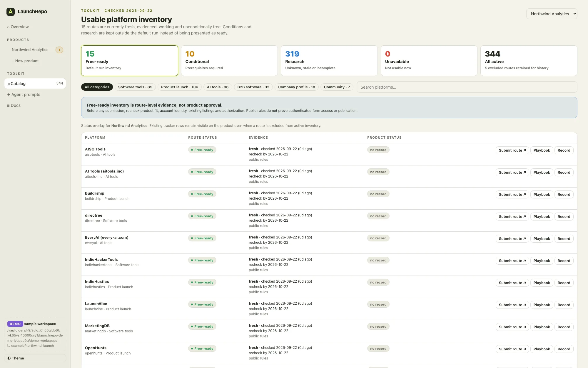The height and width of the screenshot is (368, 588).
Task: Select the Free-ready summary card
Action: [x=130, y=61]
